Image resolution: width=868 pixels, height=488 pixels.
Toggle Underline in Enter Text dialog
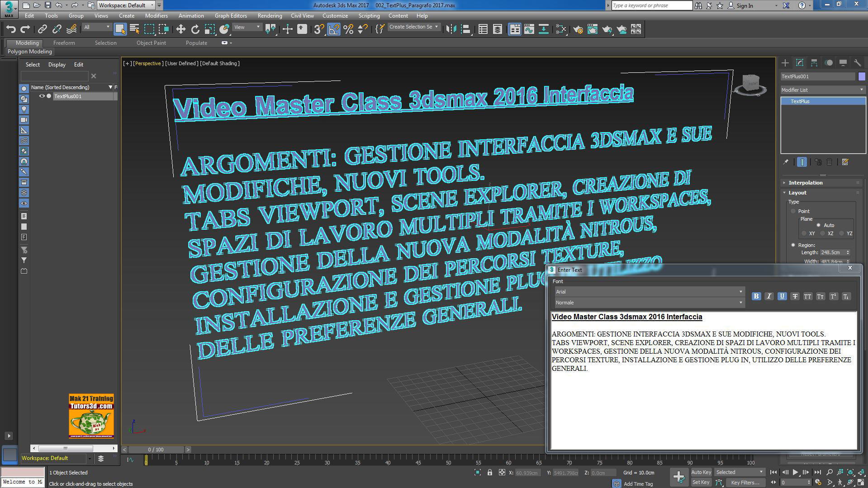coord(782,296)
